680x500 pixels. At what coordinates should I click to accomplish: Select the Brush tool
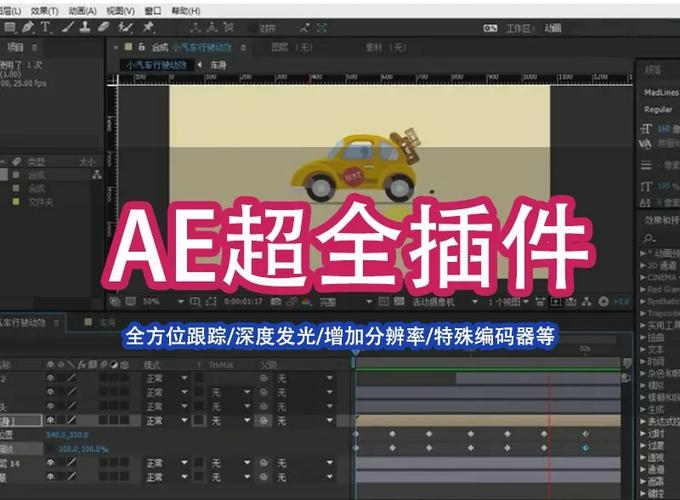pyautogui.click(x=67, y=27)
